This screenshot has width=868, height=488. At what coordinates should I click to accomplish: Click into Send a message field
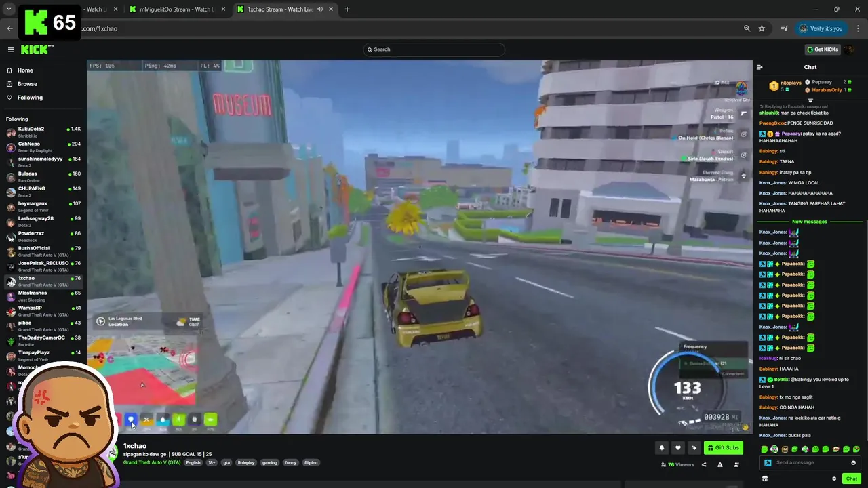pyautogui.click(x=811, y=462)
